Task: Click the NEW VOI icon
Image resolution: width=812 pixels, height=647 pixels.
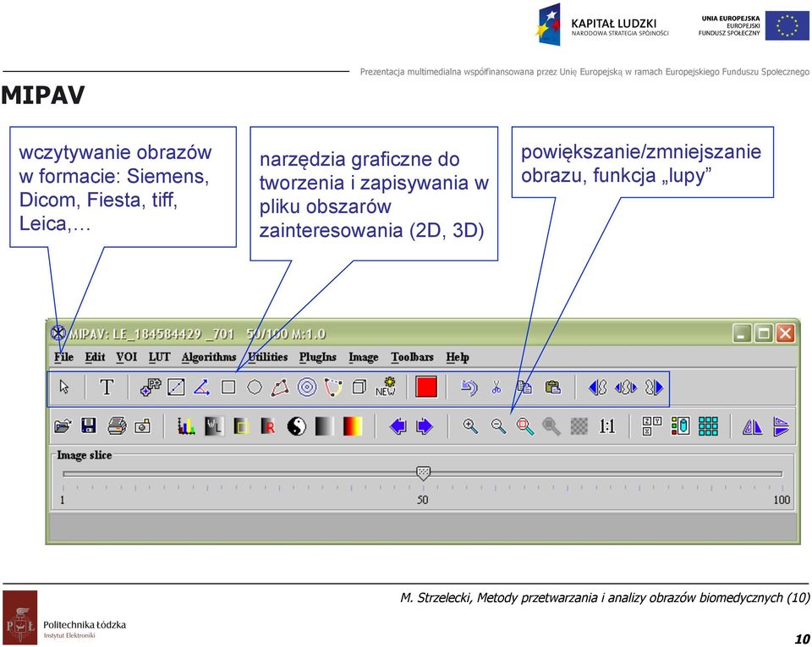Action: pyautogui.click(x=386, y=387)
